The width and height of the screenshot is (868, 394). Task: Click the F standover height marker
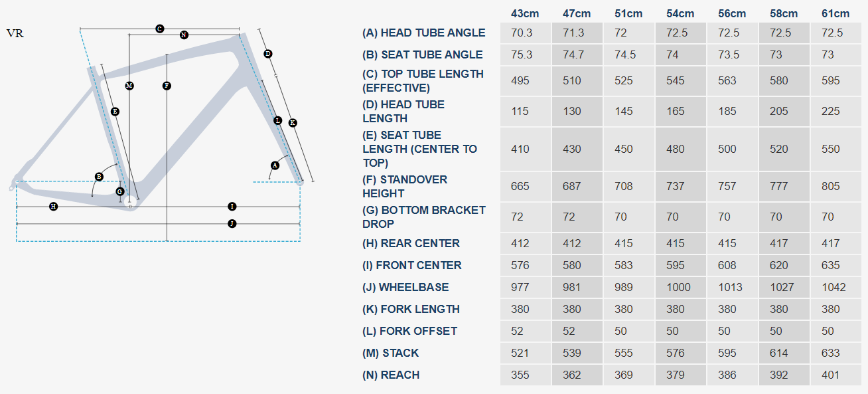click(167, 86)
